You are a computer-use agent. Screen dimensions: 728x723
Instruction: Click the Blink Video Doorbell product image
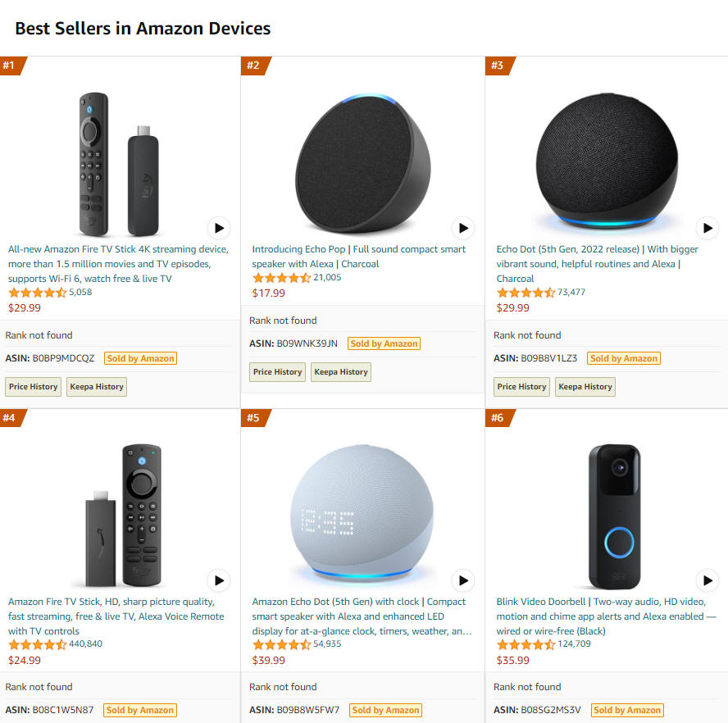[x=614, y=516]
